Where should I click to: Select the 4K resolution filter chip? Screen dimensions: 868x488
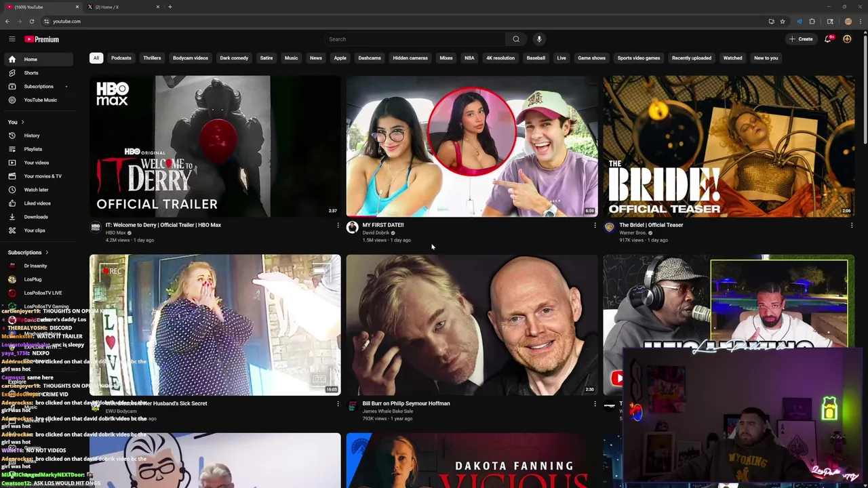click(x=500, y=58)
